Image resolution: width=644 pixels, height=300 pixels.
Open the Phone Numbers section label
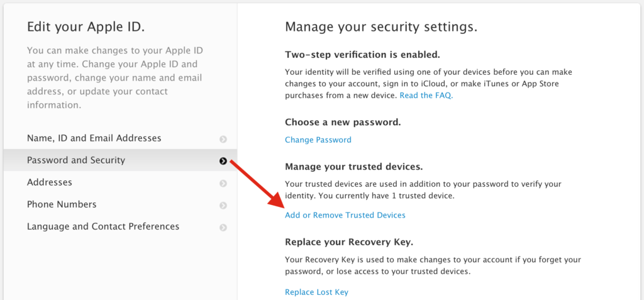point(62,204)
